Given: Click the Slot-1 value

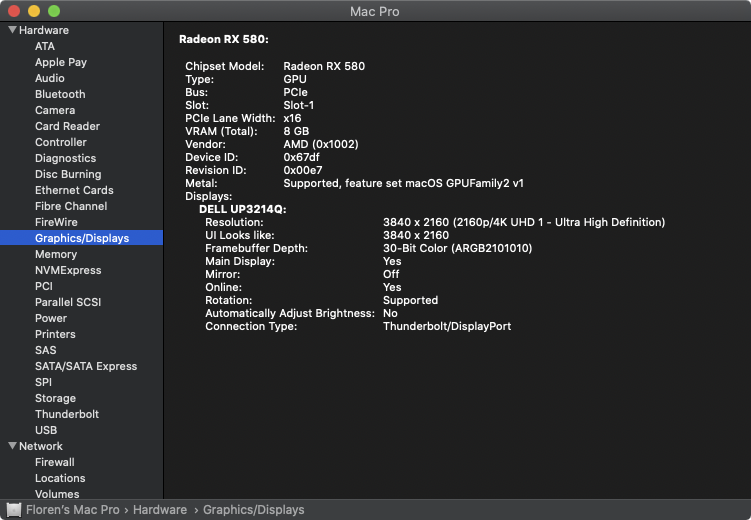Looking at the screenshot, I should pos(298,105).
